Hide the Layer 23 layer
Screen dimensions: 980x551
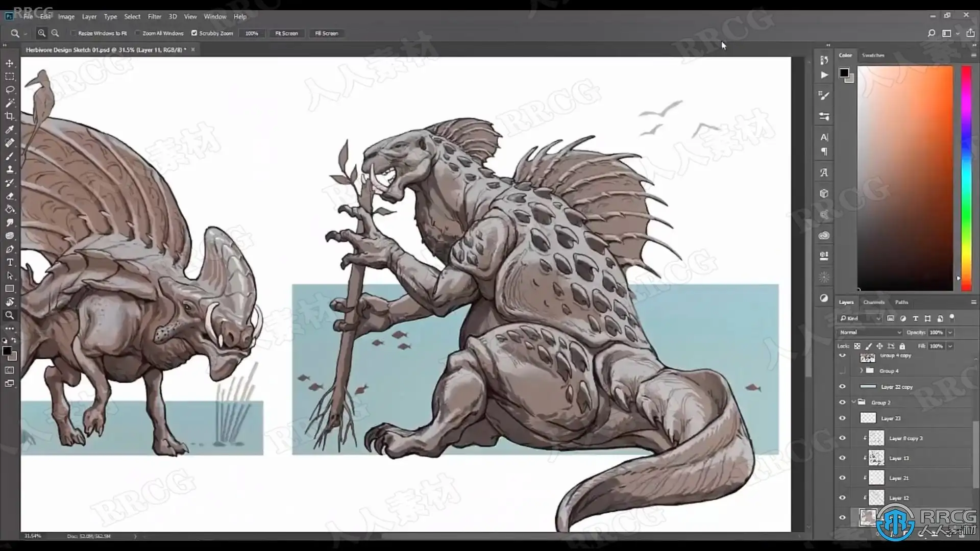(x=842, y=418)
